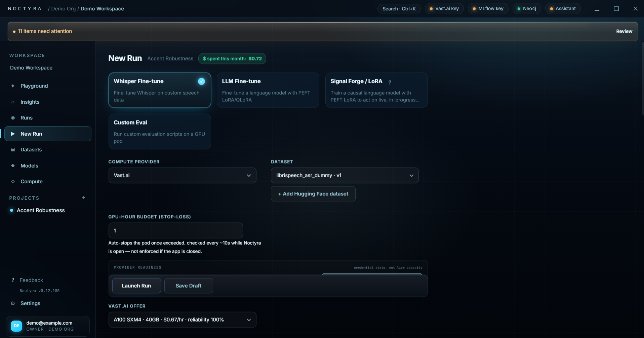Click Save Draft
Viewport: 644px width, 338px height.
tap(189, 286)
